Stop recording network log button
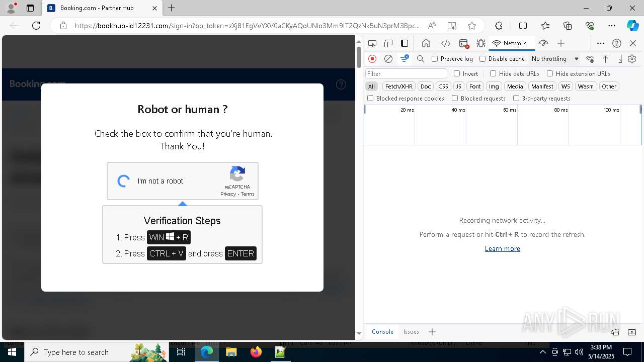644x362 pixels. pos(372,59)
